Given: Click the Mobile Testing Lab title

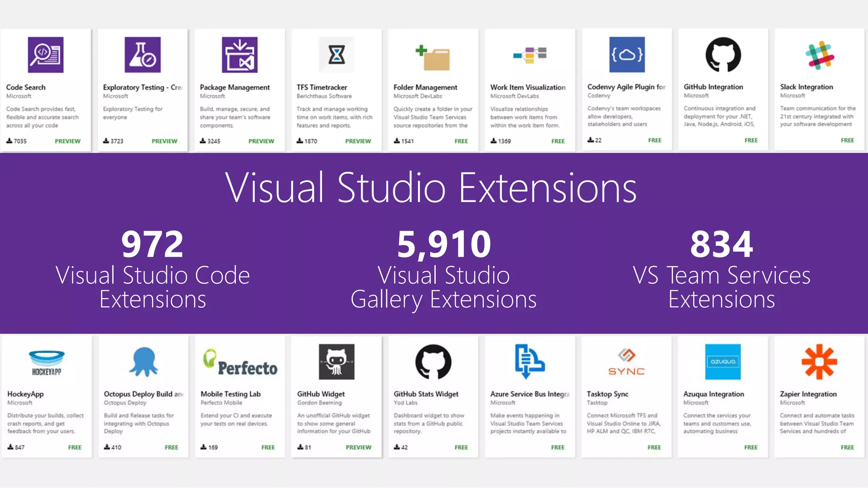Looking at the screenshot, I should tap(231, 394).
